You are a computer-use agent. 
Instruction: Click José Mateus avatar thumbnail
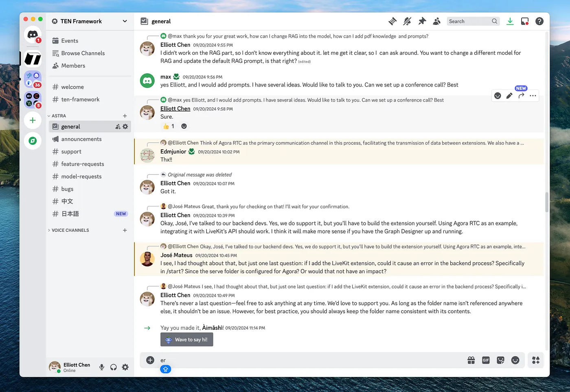147,259
